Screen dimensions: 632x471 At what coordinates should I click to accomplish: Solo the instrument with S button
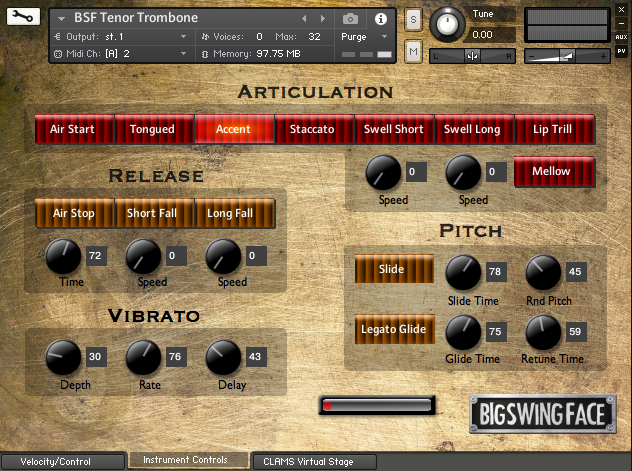(413, 19)
